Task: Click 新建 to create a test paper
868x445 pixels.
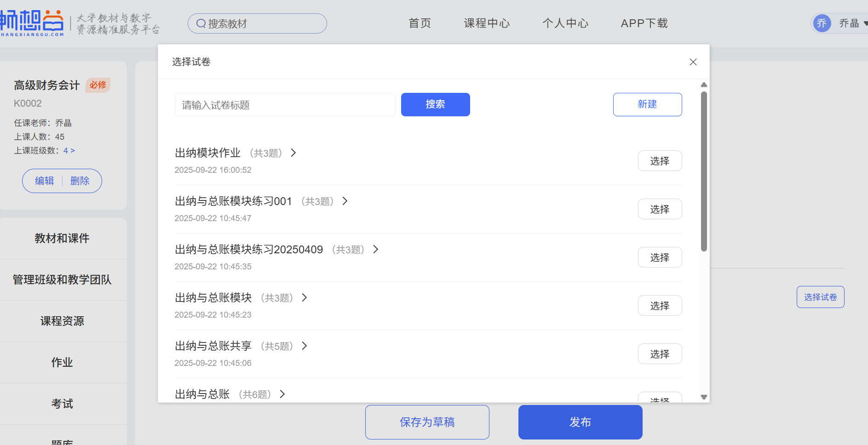Action: pyautogui.click(x=647, y=104)
